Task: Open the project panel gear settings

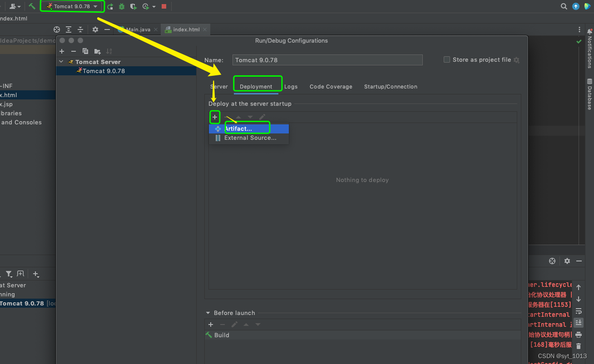Action: 95,30
